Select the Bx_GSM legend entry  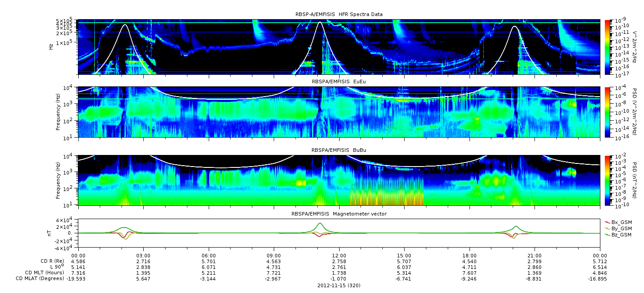618,222
